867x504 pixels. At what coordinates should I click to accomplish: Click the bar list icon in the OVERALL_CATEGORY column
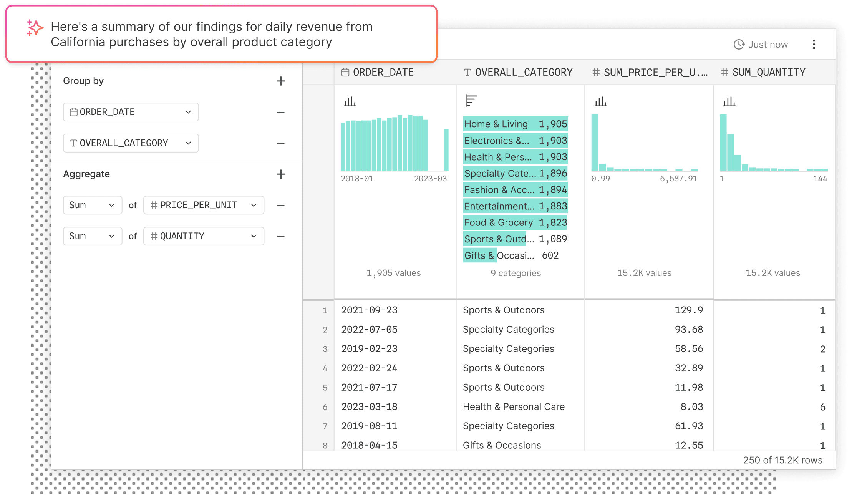[x=471, y=101]
